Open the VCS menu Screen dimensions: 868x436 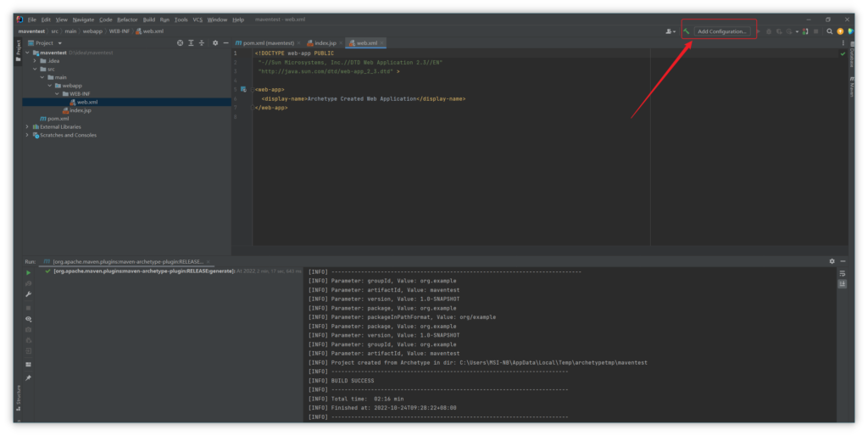pos(198,20)
